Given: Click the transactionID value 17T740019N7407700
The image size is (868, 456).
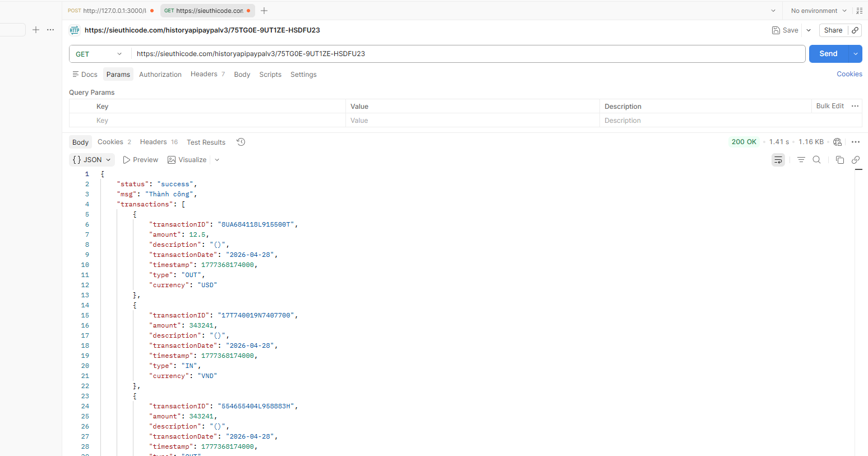Looking at the screenshot, I should 256,315.
